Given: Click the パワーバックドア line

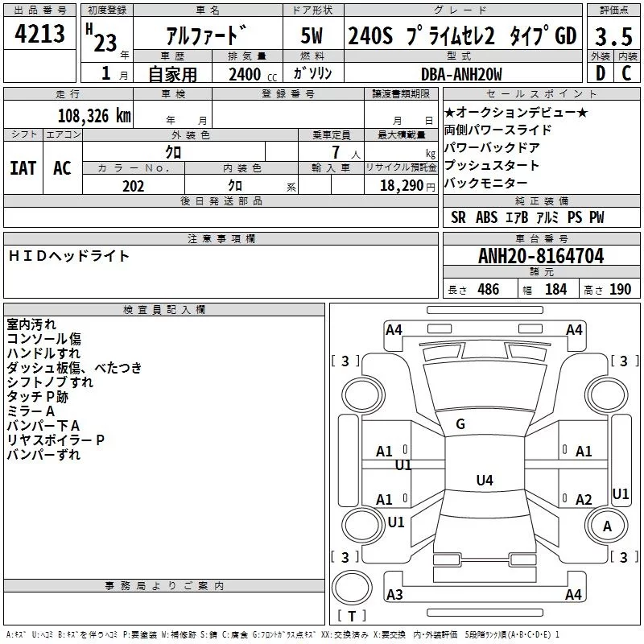Looking at the screenshot, I should pos(492,147).
